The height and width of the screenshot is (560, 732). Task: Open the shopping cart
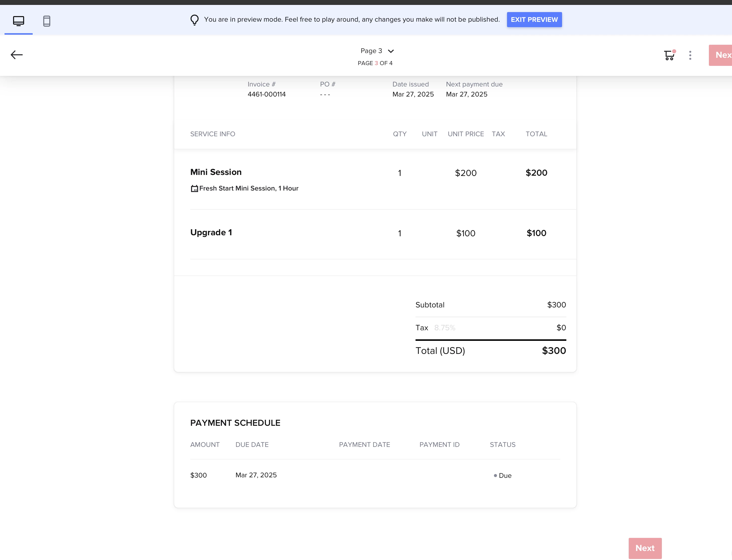(669, 55)
